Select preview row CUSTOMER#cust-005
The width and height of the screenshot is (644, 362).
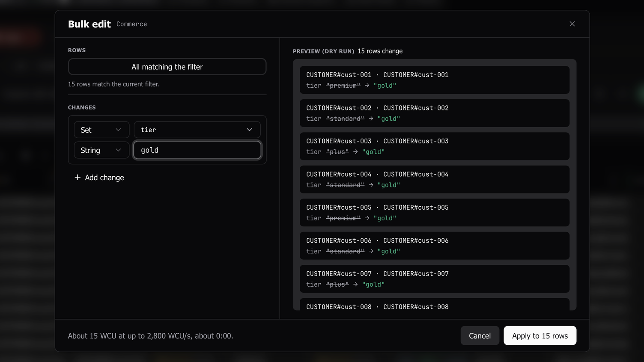(435, 213)
